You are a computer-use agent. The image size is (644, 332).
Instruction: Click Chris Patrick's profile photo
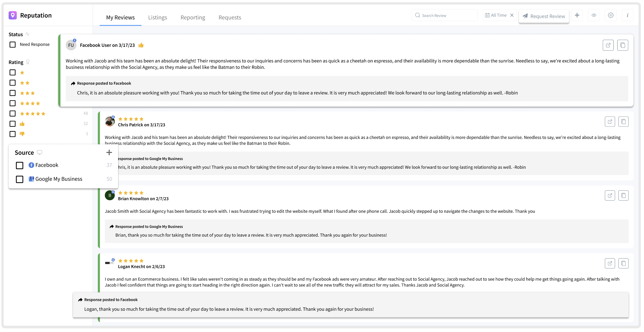pos(110,121)
